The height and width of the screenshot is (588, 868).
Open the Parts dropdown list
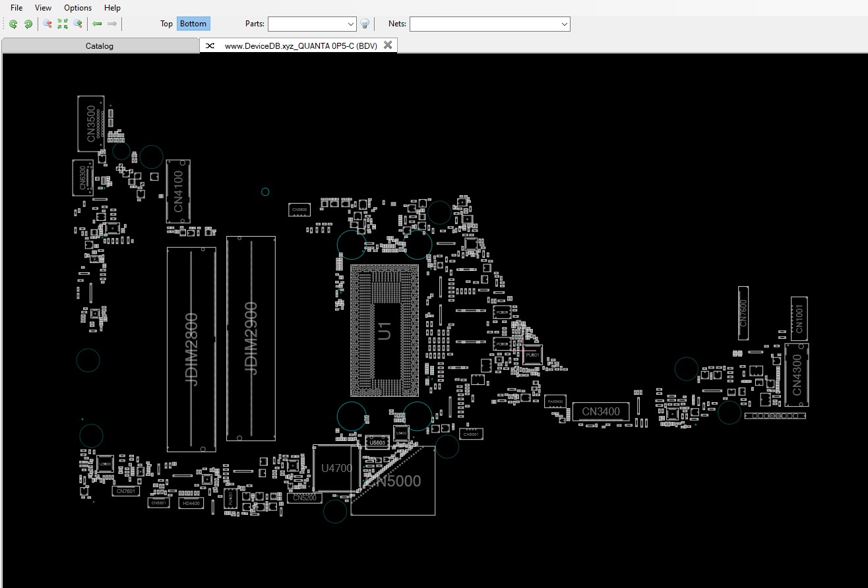[352, 24]
